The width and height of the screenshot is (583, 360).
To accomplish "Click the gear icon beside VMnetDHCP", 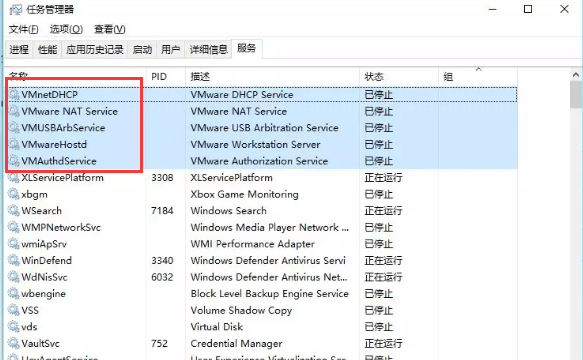I will (x=14, y=94).
